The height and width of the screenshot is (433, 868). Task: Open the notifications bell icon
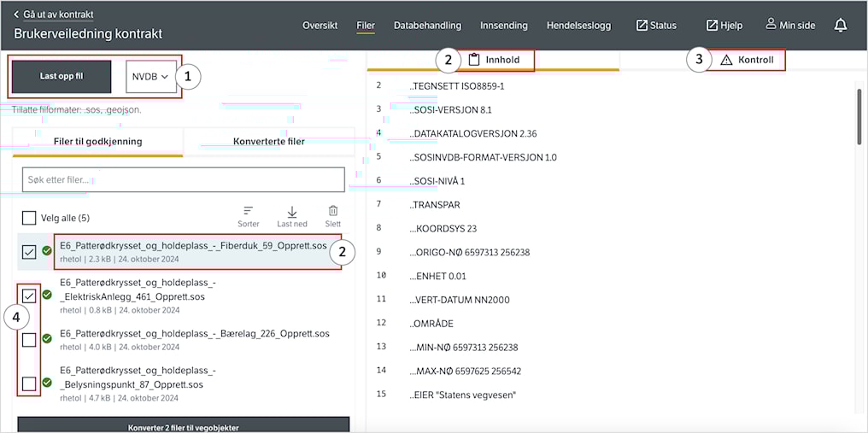841,26
